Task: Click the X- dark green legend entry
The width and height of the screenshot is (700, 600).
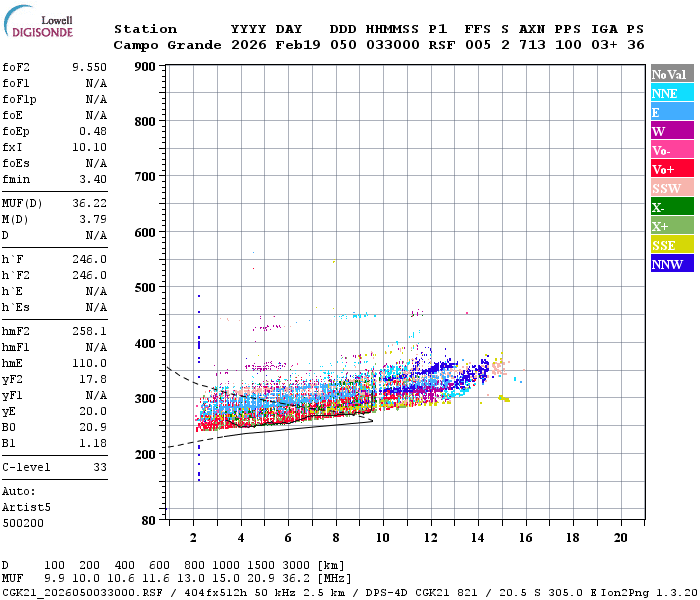Action: pos(672,207)
